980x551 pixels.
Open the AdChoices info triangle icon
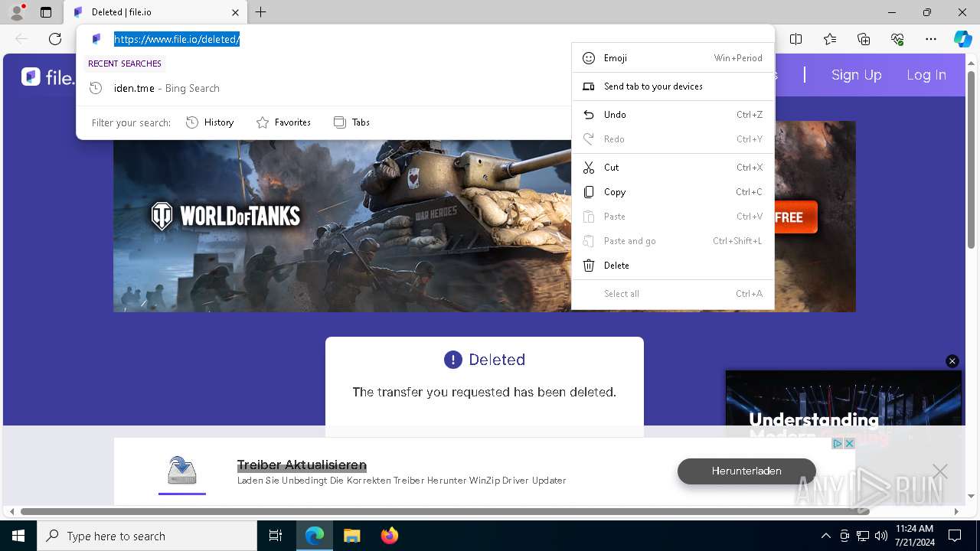coord(838,444)
